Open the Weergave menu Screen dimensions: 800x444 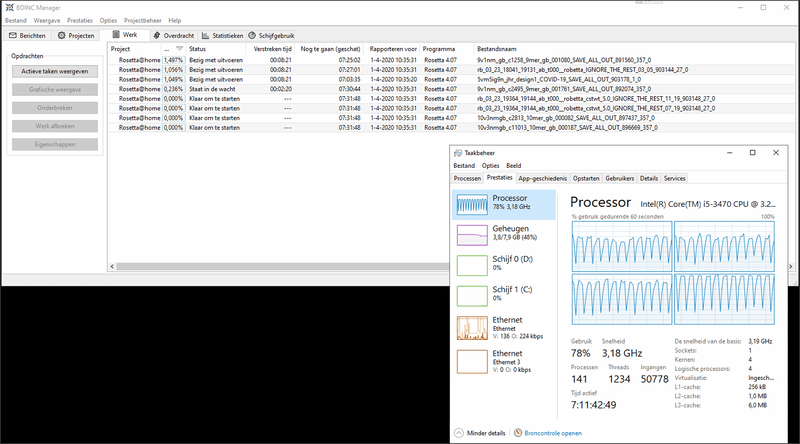(x=46, y=20)
